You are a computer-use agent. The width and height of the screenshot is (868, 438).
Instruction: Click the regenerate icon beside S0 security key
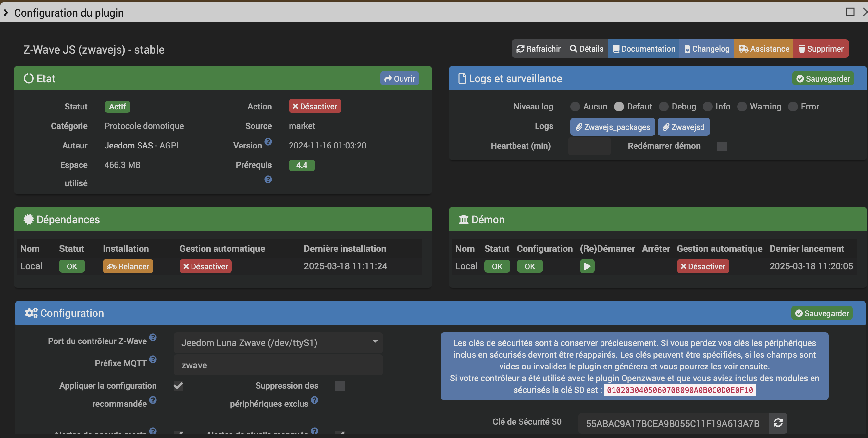coord(778,423)
